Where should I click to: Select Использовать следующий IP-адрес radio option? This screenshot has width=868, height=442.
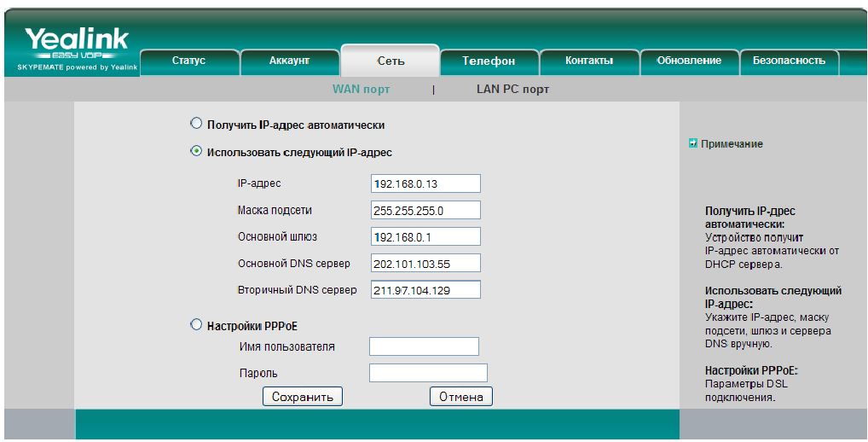tap(196, 151)
